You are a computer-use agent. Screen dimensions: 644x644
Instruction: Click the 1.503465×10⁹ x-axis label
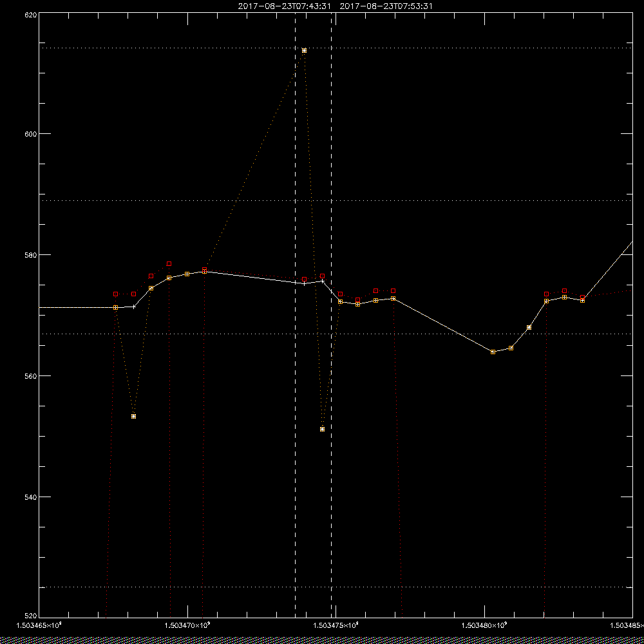tap(39, 625)
